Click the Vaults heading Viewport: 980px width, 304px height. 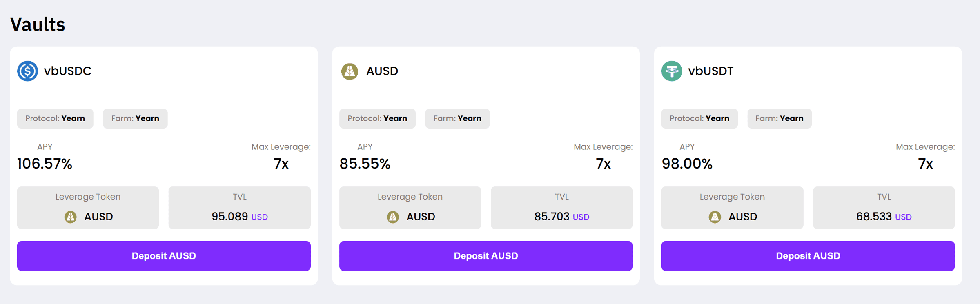point(38,24)
